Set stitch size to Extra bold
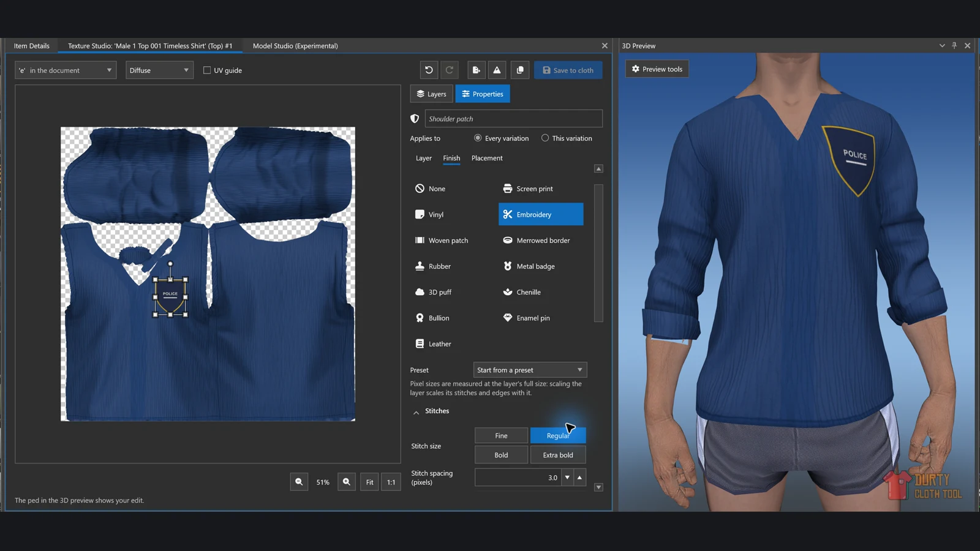The image size is (980, 551). click(x=558, y=455)
